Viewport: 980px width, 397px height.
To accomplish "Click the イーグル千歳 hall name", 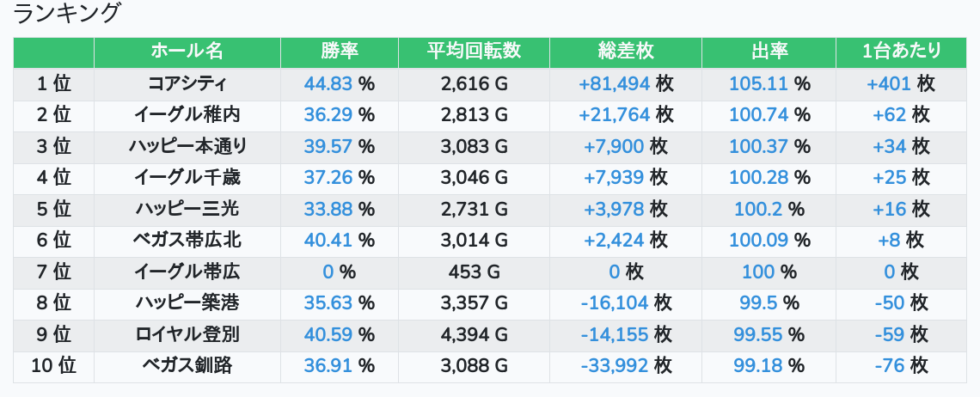I will pyautogui.click(x=187, y=178).
